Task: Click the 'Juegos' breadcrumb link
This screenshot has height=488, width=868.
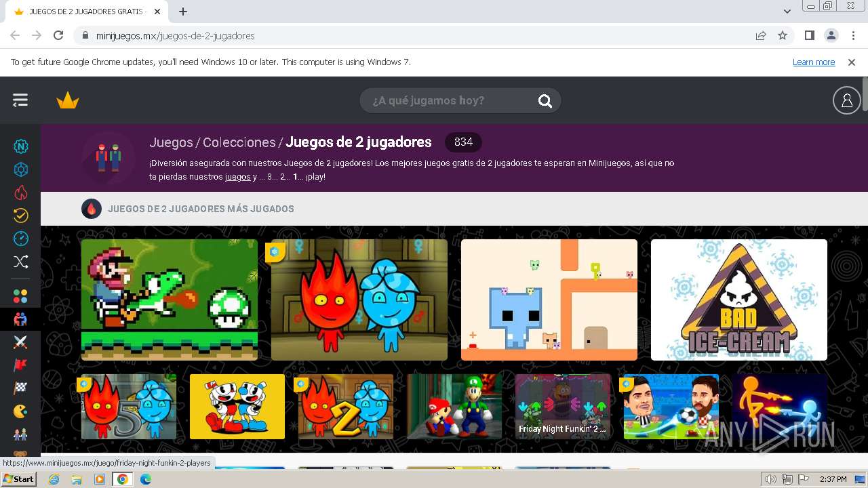Action: tap(171, 142)
